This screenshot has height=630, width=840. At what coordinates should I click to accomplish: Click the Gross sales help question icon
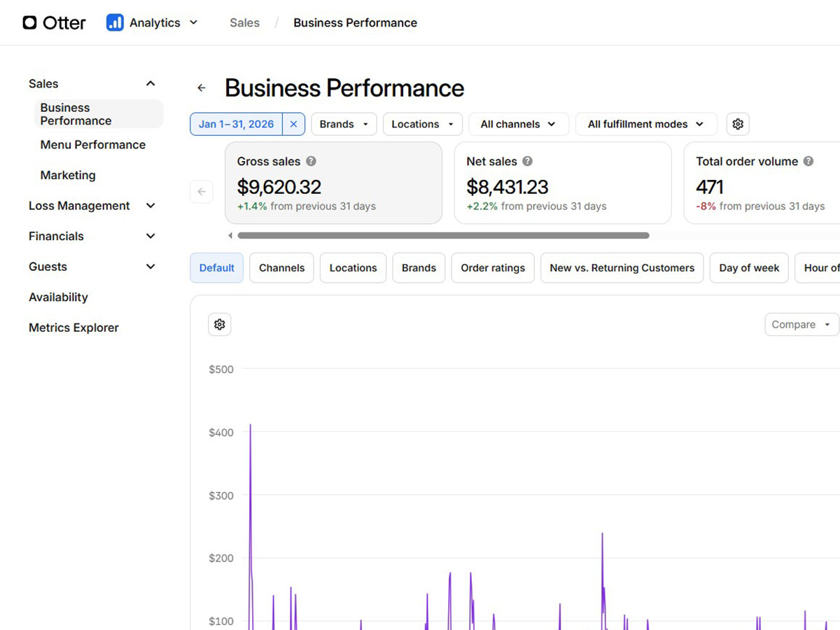pos(311,161)
